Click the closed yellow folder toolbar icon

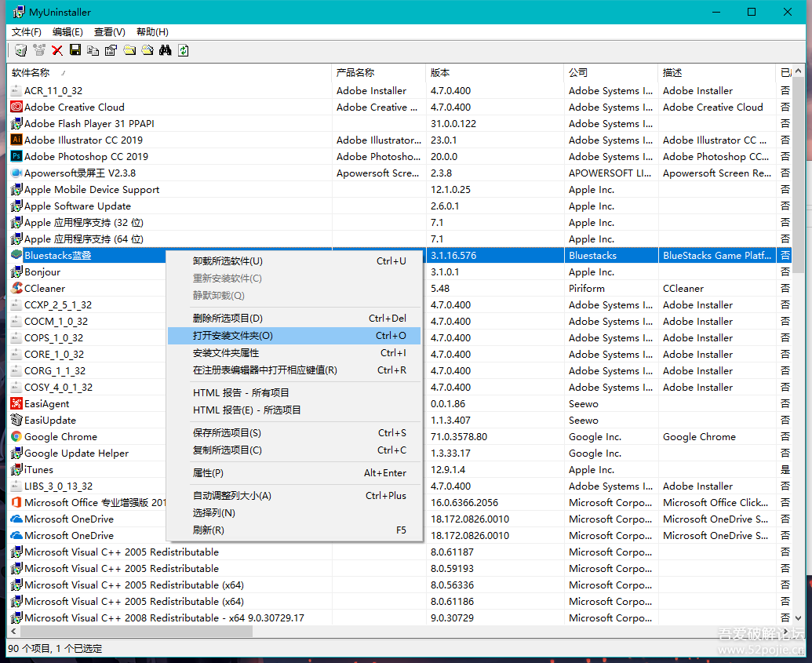pos(129,50)
